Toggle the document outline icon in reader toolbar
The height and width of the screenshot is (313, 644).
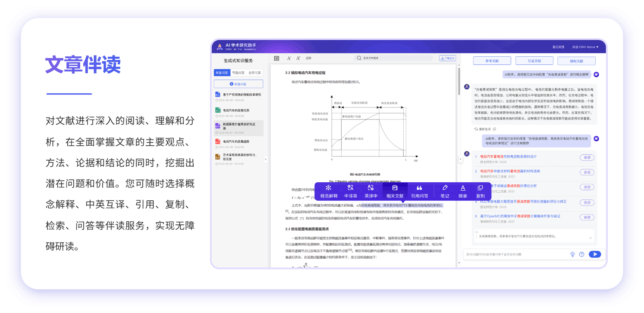point(277,58)
